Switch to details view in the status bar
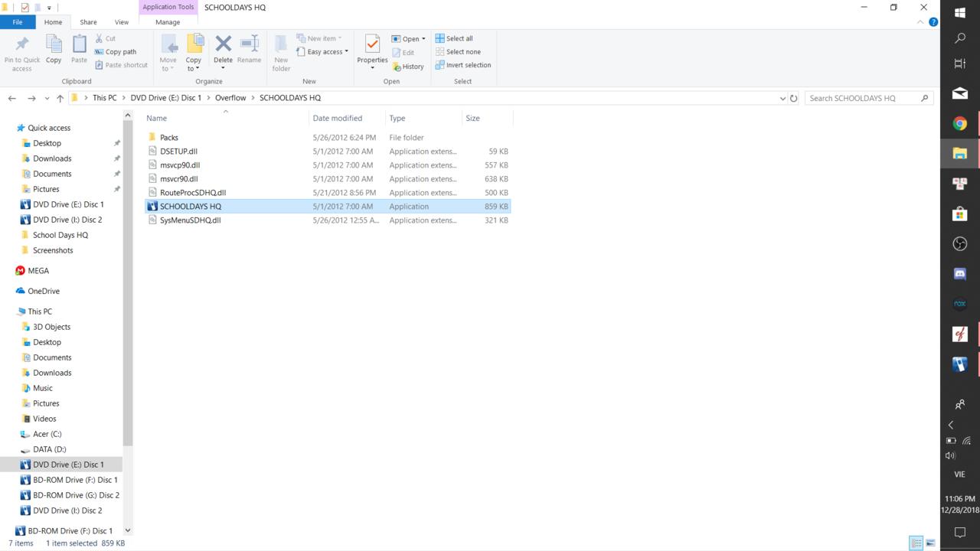Viewport: 980px width, 551px height. pyautogui.click(x=916, y=543)
